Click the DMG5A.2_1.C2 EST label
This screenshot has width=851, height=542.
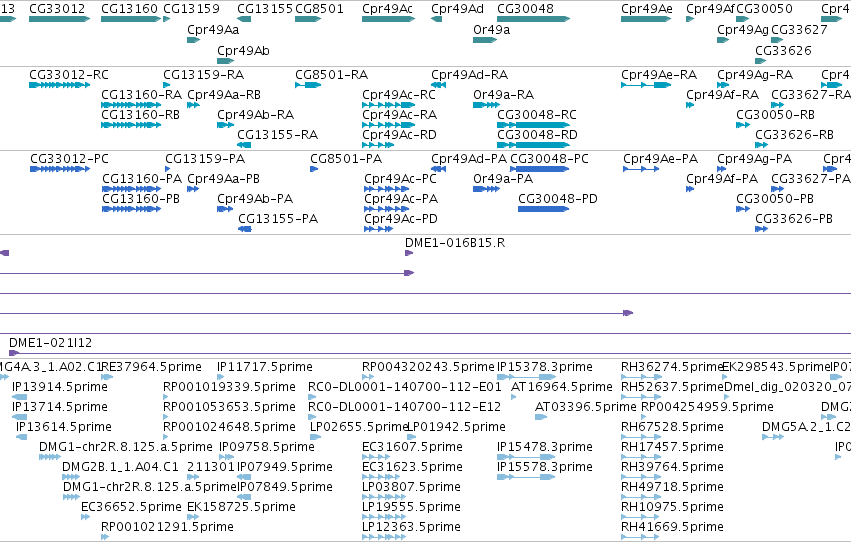coord(806,427)
